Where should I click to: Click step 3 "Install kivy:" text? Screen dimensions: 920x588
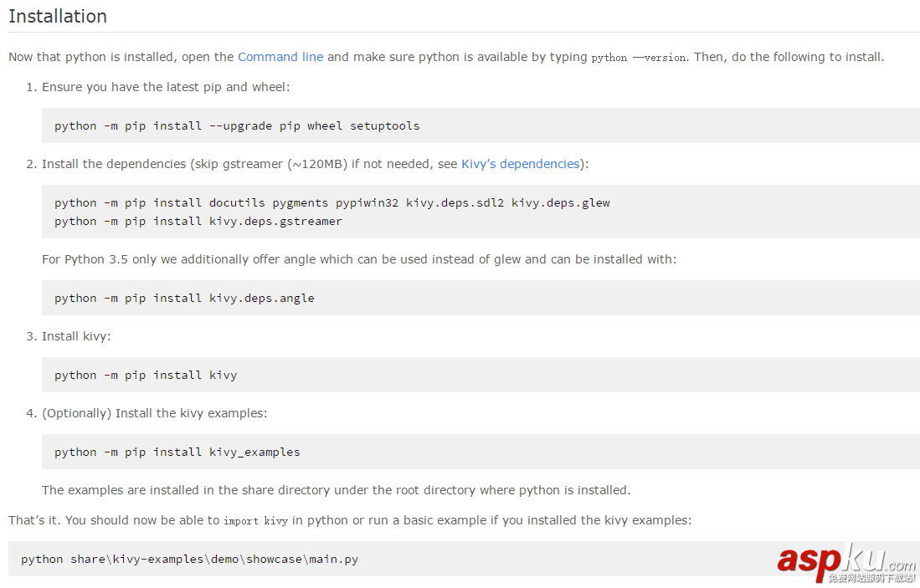click(76, 336)
